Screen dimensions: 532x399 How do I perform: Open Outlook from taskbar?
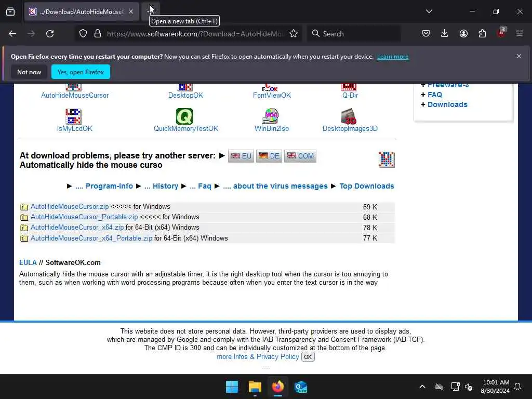[x=301, y=387]
